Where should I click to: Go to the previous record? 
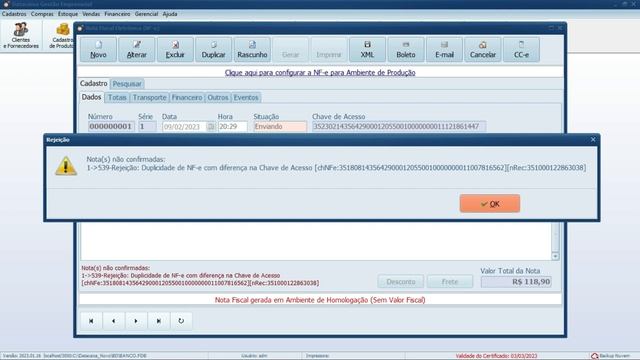tap(113, 321)
